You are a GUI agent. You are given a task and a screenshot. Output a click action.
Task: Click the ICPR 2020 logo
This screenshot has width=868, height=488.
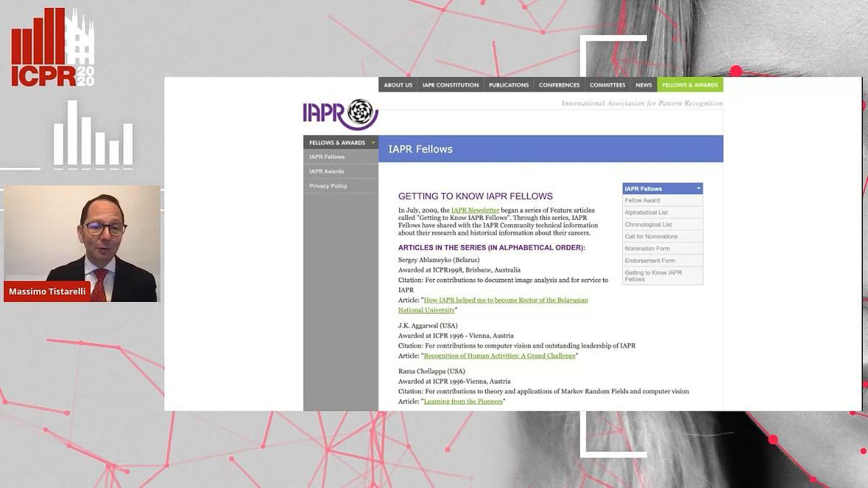click(53, 48)
